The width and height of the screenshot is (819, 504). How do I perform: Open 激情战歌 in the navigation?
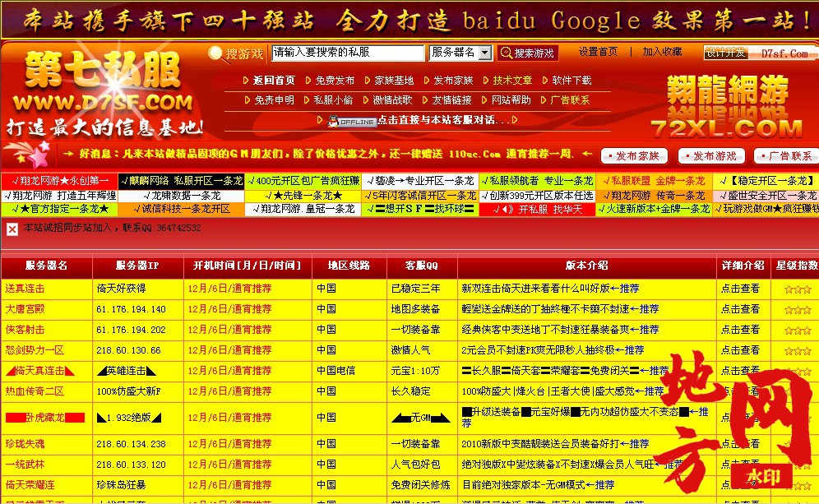pos(392,100)
